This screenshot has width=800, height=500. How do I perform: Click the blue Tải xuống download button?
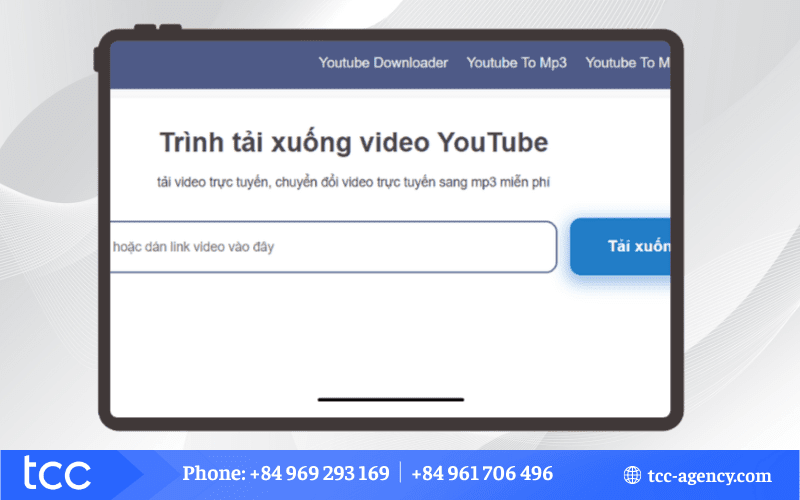pyautogui.click(x=620, y=247)
